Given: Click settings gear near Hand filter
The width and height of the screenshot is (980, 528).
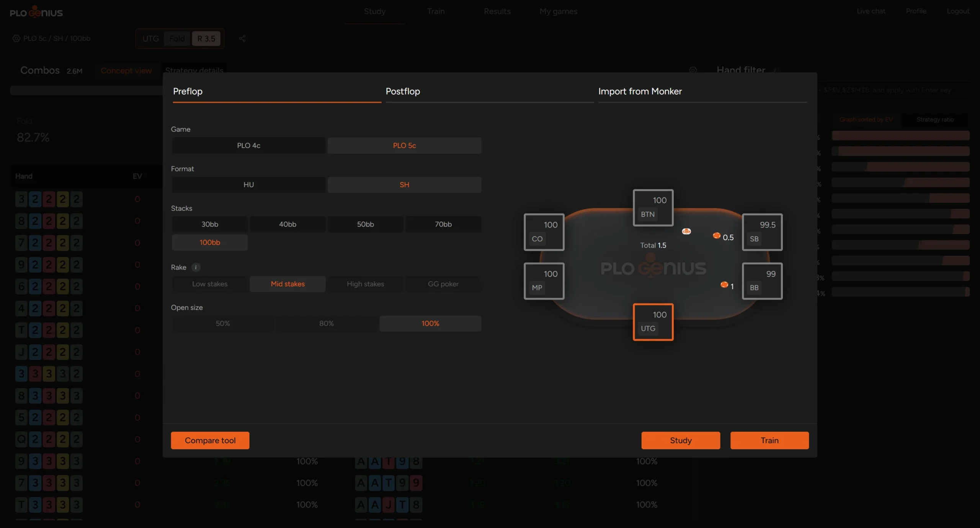Looking at the screenshot, I should click(693, 70).
